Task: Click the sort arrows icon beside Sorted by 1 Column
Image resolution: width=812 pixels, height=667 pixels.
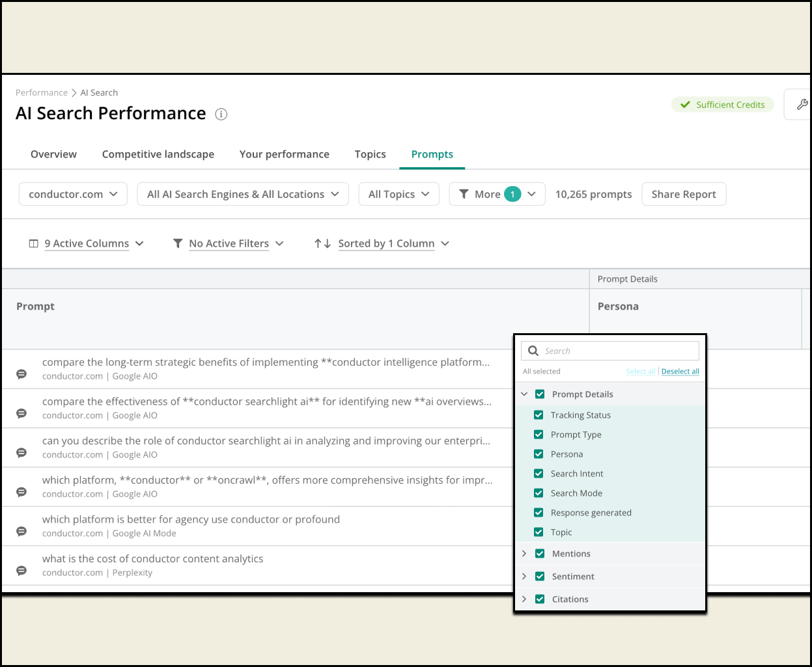Action: coord(322,243)
